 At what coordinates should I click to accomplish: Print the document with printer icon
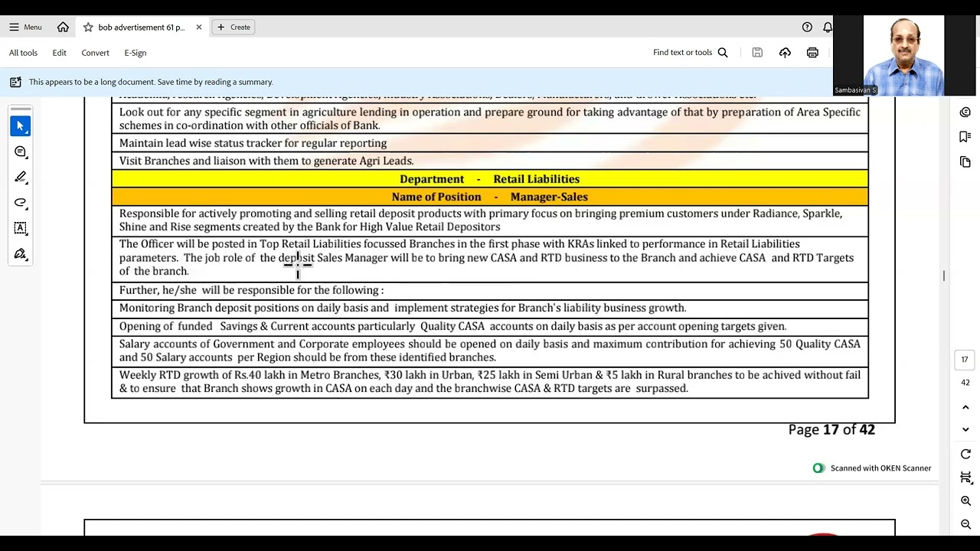pyautogui.click(x=812, y=53)
